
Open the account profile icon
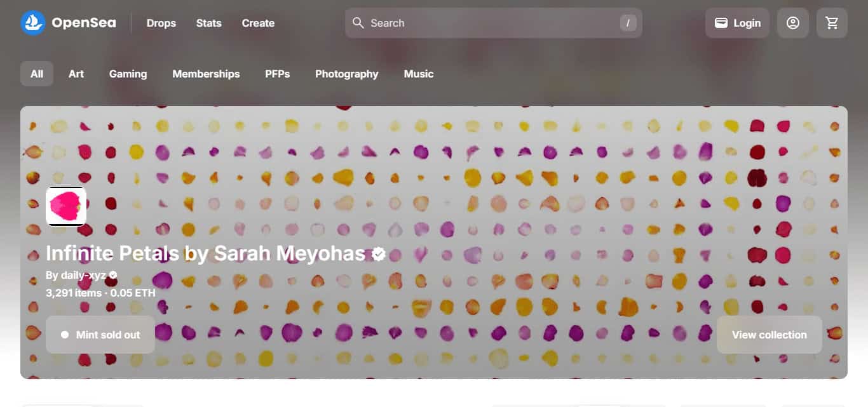click(792, 23)
